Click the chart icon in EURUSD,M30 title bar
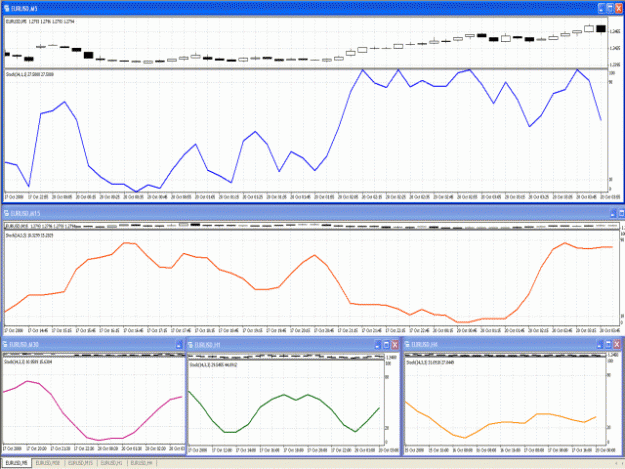This screenshot has height=469, width=625. [x=5, y=344]
